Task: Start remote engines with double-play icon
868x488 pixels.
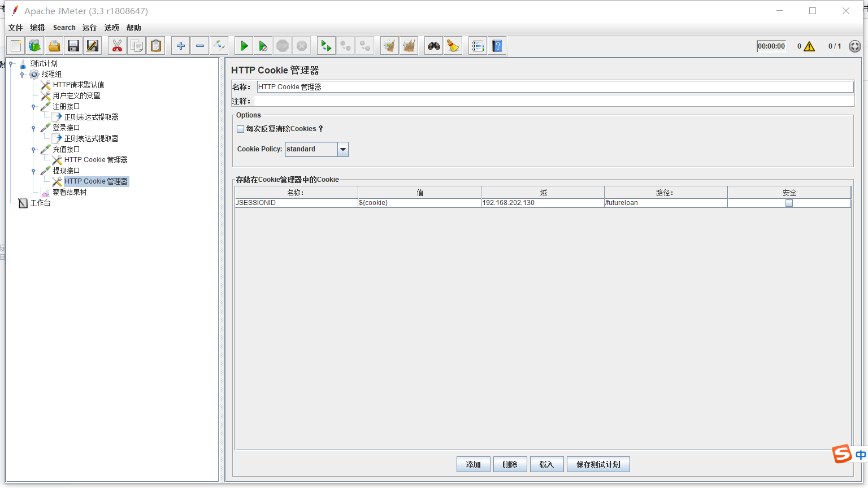Action: (326, 46)
